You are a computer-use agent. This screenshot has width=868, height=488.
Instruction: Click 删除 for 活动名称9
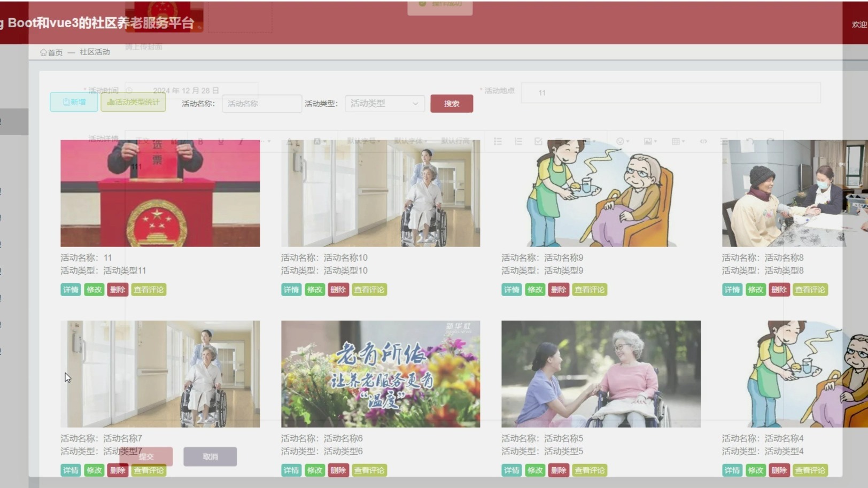coord(559,290)
